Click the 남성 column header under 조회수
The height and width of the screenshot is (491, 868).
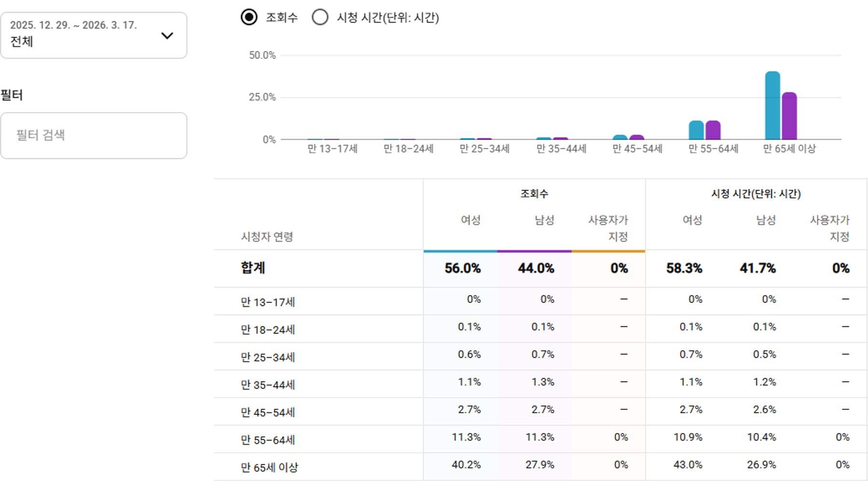point(544,220)
